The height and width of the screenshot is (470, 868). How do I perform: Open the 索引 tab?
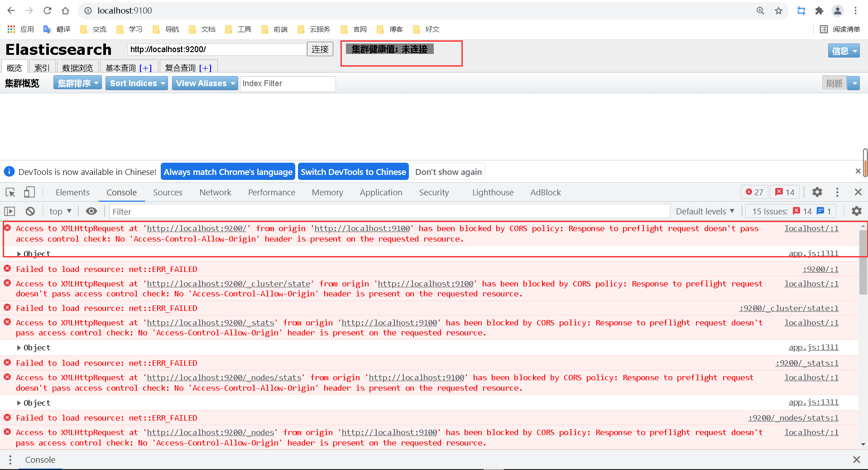click(42, 68)
